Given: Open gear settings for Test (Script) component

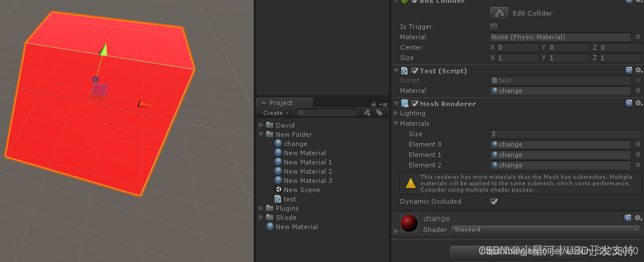Looking at the screenshot, I should (x=639, y=70).
